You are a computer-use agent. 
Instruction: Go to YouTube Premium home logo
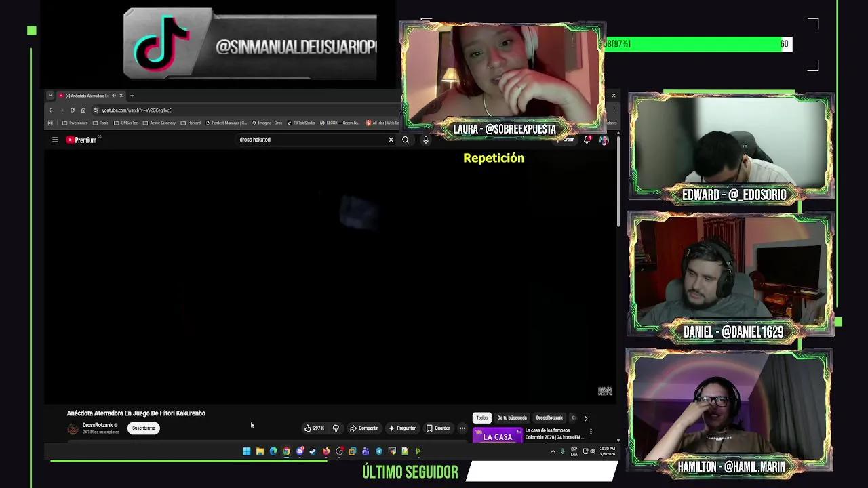[82, 140]
